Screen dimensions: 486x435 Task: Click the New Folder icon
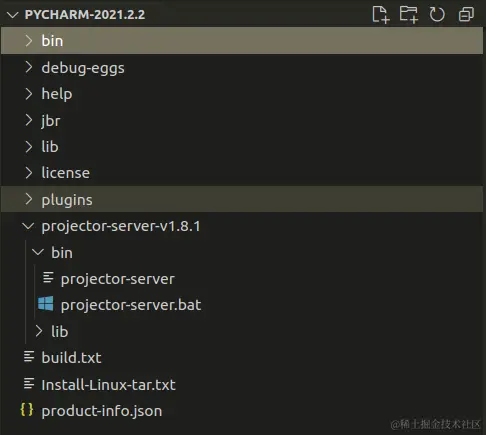pos(409,15)
